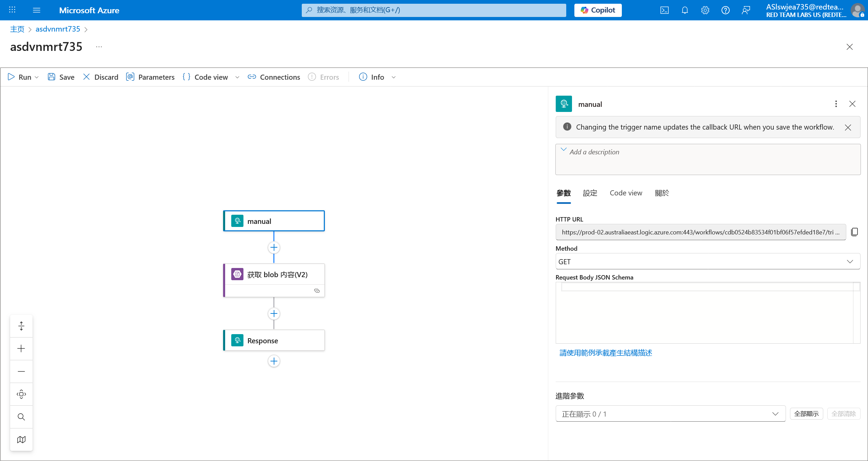Click the 全部顯示 button
The height and width of the screenshot is (461, 868).
[806, 414]
